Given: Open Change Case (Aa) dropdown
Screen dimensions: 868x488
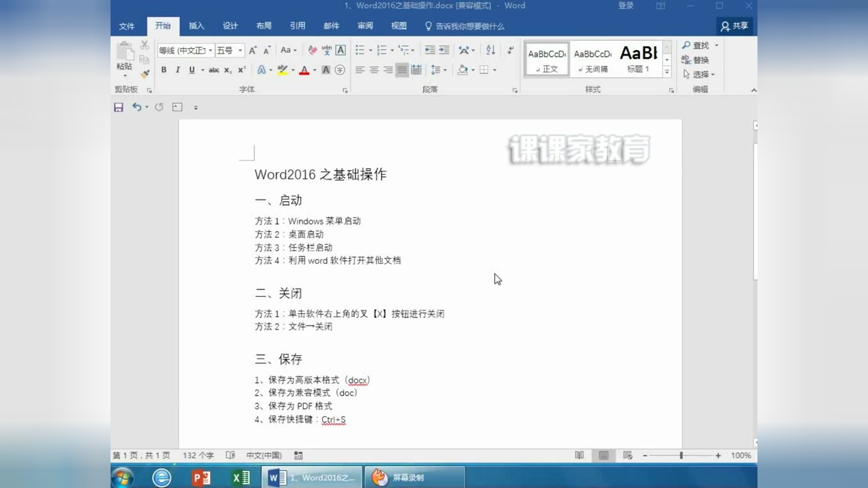Looking at the screenshot, I should point(288,50).
